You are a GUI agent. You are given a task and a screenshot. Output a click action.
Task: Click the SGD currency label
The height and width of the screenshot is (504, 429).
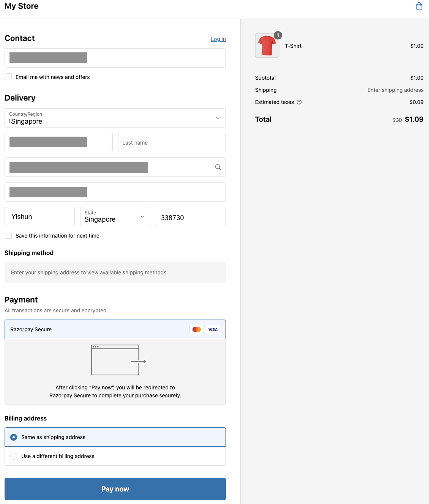pyautogui.click(x=397, y=120)
